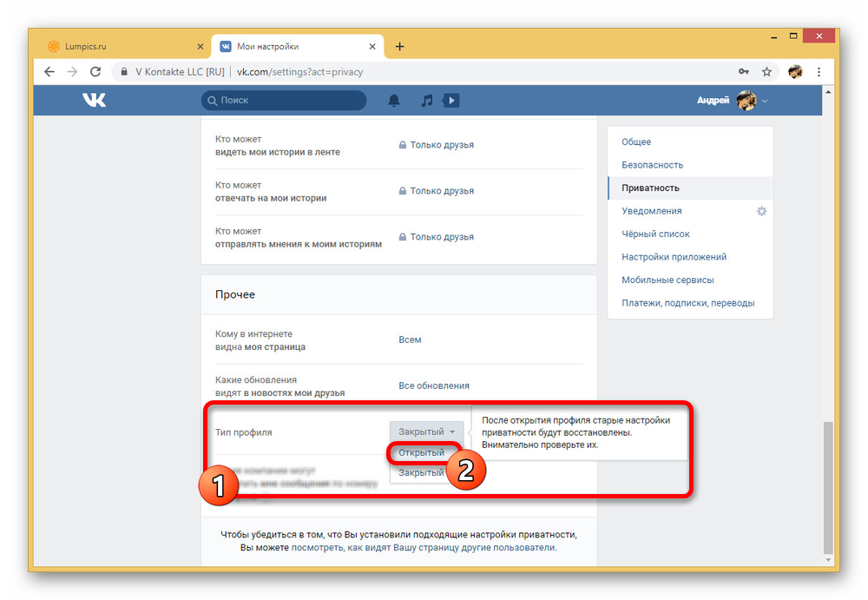Bookmark this page with star icon
Viewport: 868px width, 600px height.
click(766, 71)
